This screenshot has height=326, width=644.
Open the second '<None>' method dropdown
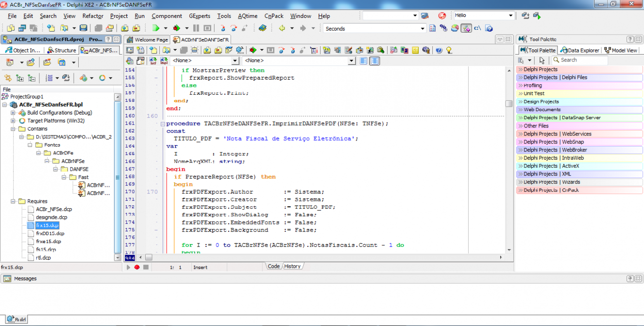coord(352,61)
